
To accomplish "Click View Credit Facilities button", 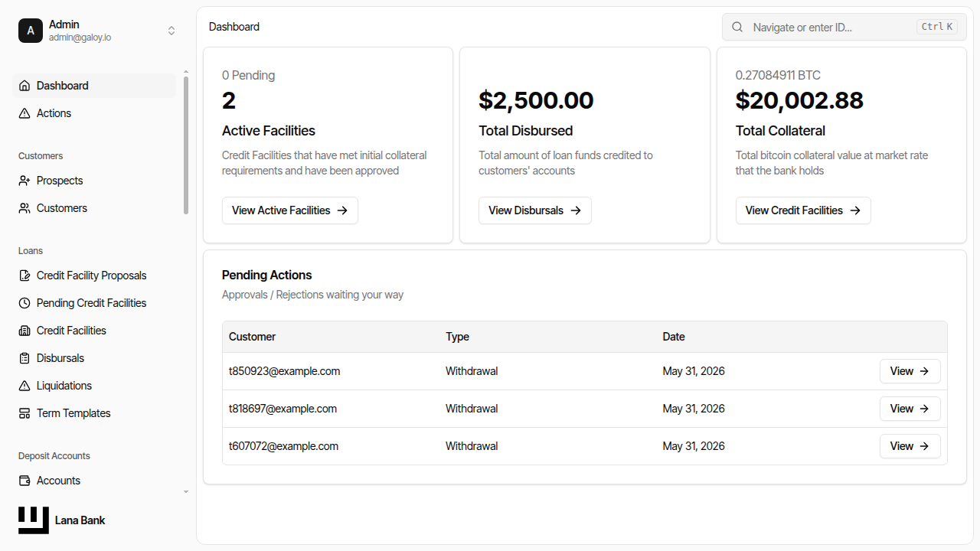I will [803, 210].
